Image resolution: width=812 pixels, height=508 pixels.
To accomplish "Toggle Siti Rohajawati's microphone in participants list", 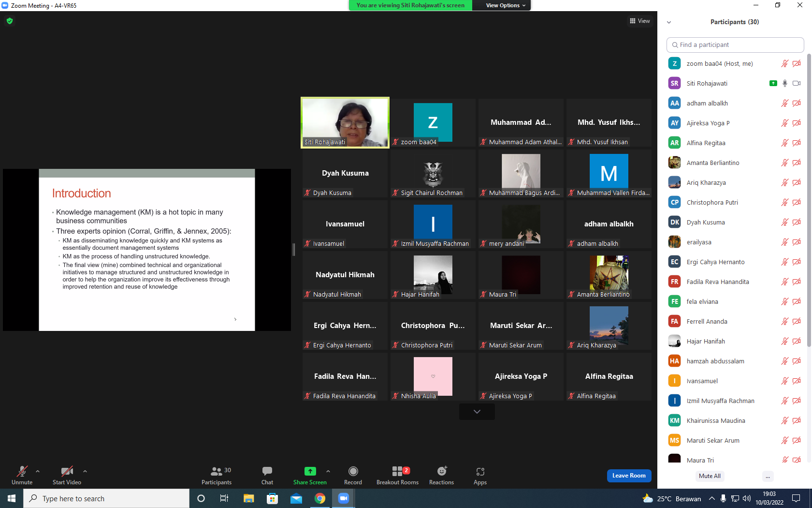I will 785,83.
